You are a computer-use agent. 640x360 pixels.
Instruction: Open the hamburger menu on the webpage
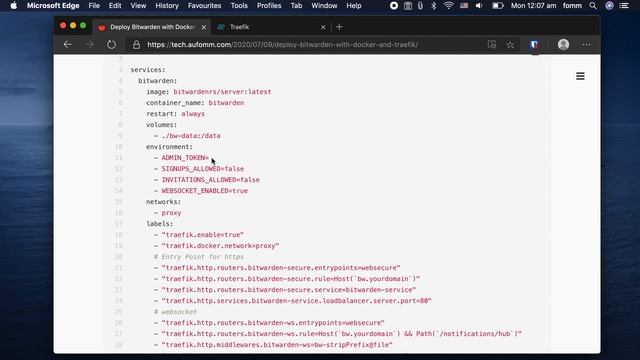pos(580,76)
